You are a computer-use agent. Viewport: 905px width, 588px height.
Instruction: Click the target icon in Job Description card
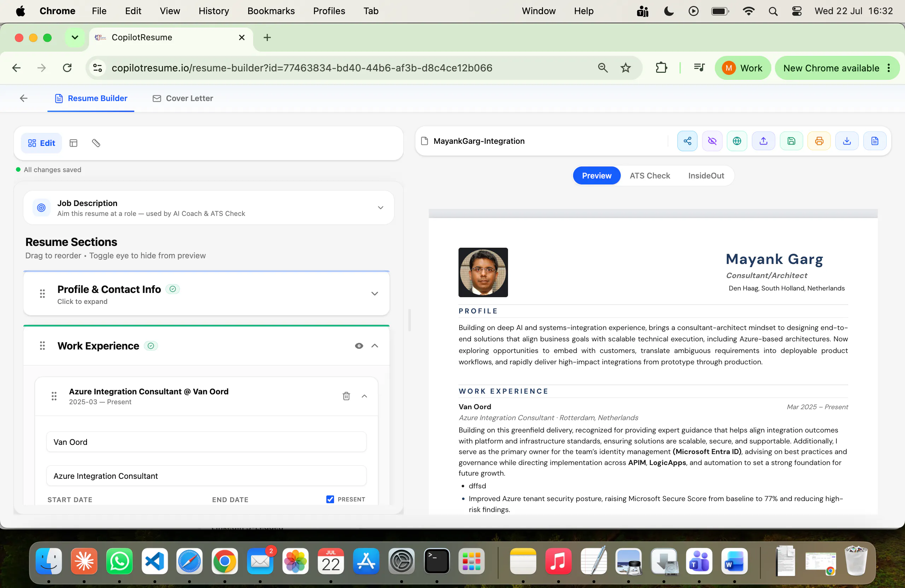(41, 208)
